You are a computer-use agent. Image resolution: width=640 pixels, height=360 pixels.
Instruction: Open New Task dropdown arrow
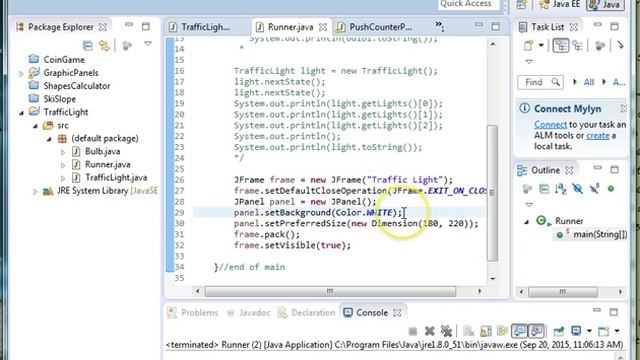(x=541, y=45)
